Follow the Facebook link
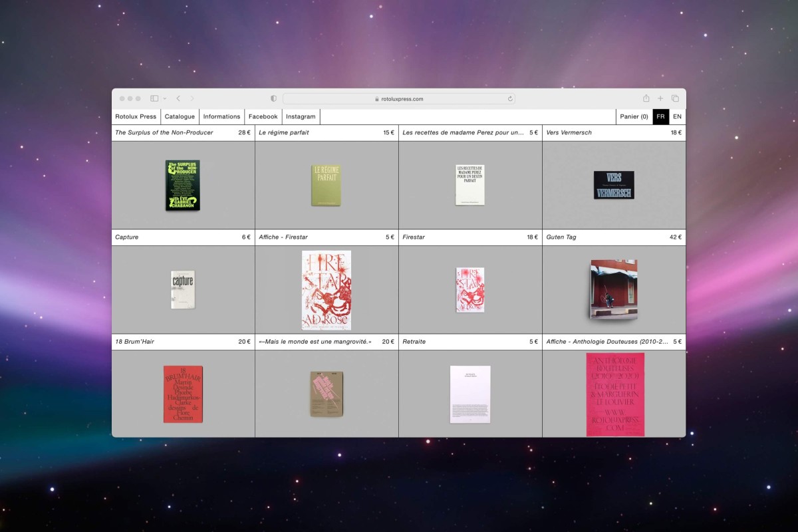Image resolution: width=798 pixels, height=532 pixels. tap(263, 116)
